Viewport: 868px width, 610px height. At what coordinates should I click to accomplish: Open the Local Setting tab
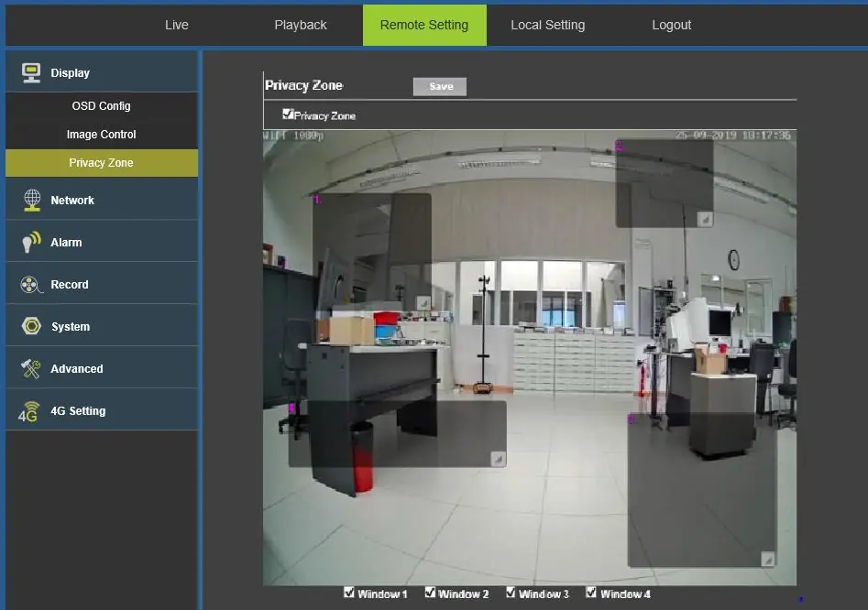point(548,25)
